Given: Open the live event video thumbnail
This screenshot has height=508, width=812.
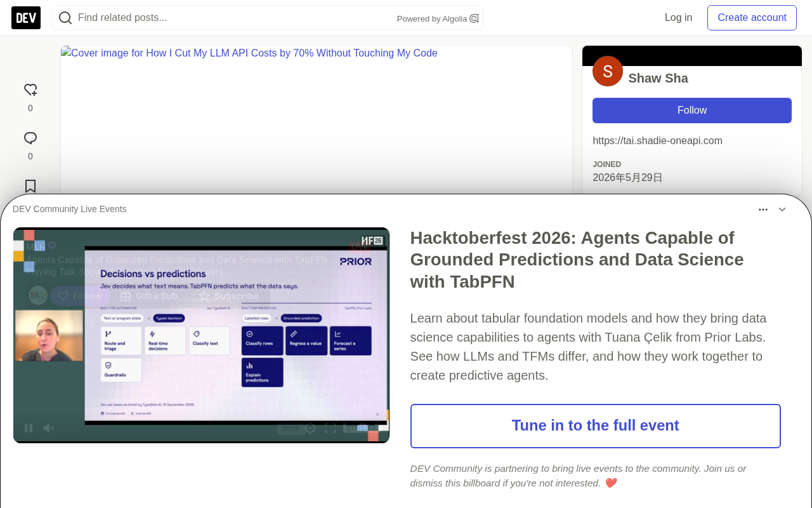Looking at the screenshot, I should point(201,335).
